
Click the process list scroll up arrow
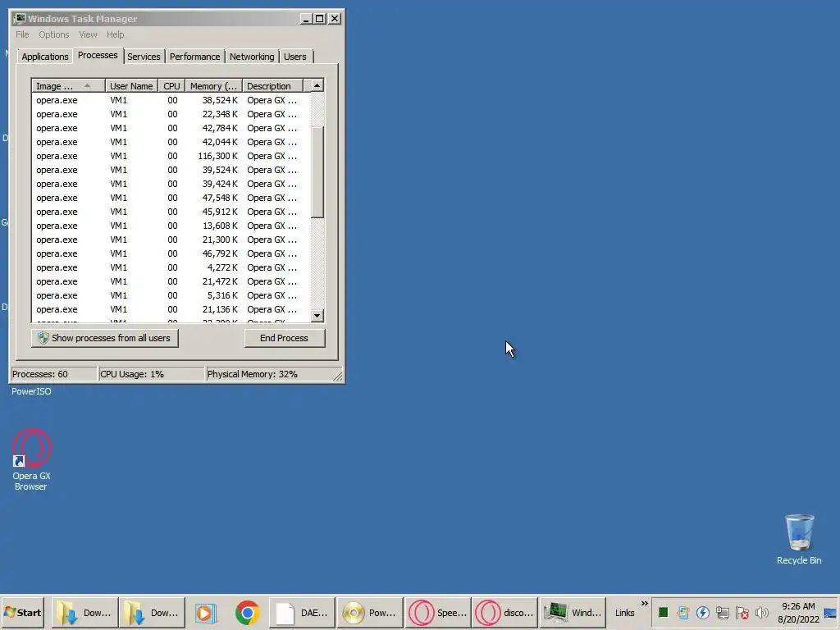pos(317,85)
